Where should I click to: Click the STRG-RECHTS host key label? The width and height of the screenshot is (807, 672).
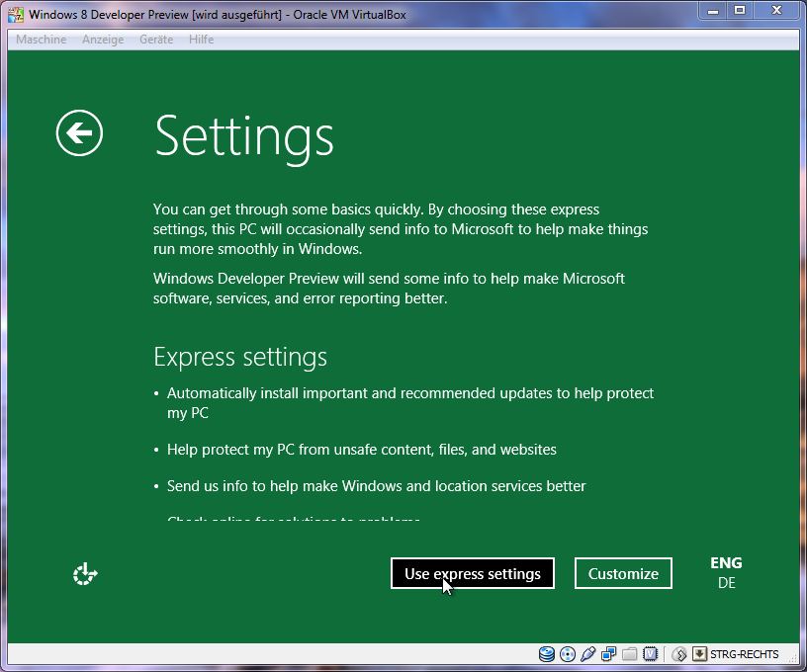(x=745, y=654)
